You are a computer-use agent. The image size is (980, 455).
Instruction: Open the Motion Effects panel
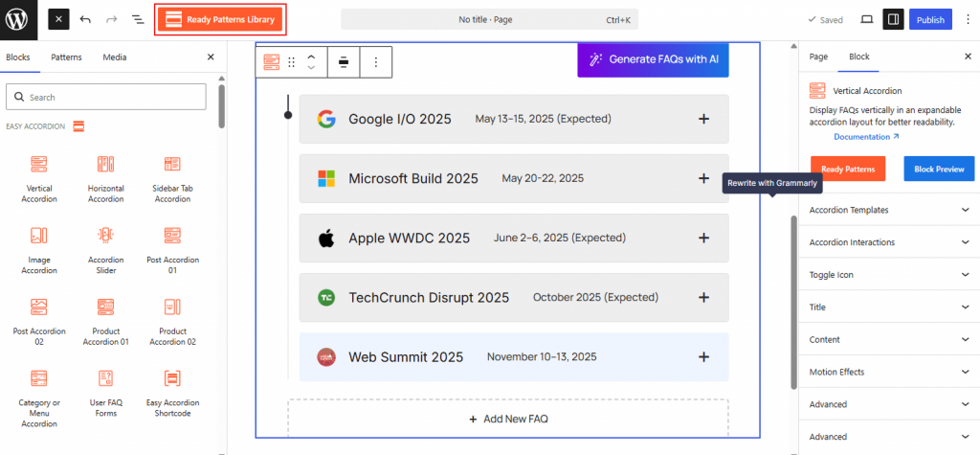pos(887,372)
